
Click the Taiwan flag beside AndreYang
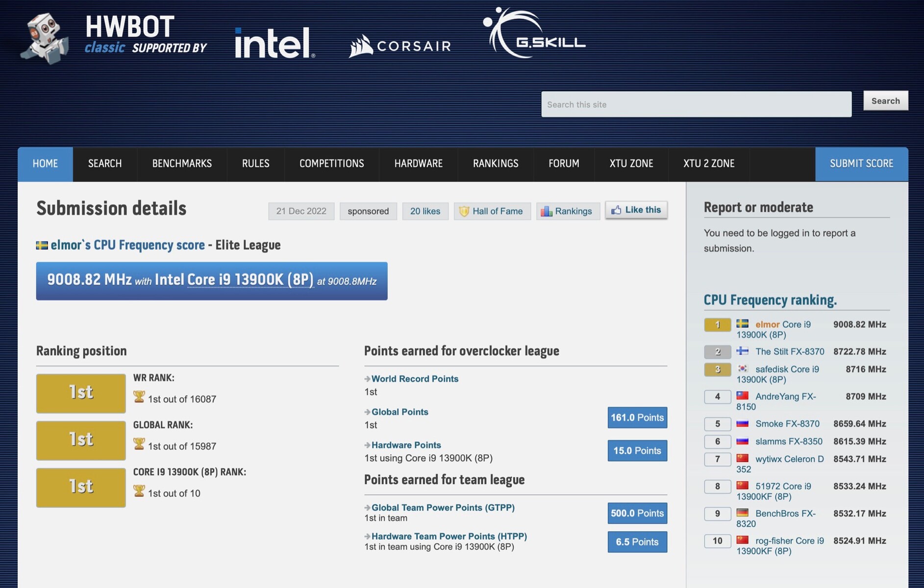(x=743, y=395)
